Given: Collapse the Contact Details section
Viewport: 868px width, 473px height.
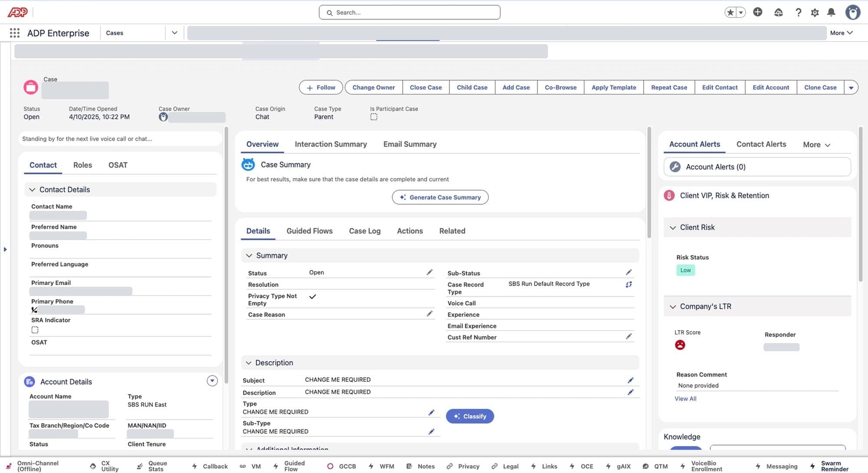Looking at the screenshot, I should pos(32,190).
